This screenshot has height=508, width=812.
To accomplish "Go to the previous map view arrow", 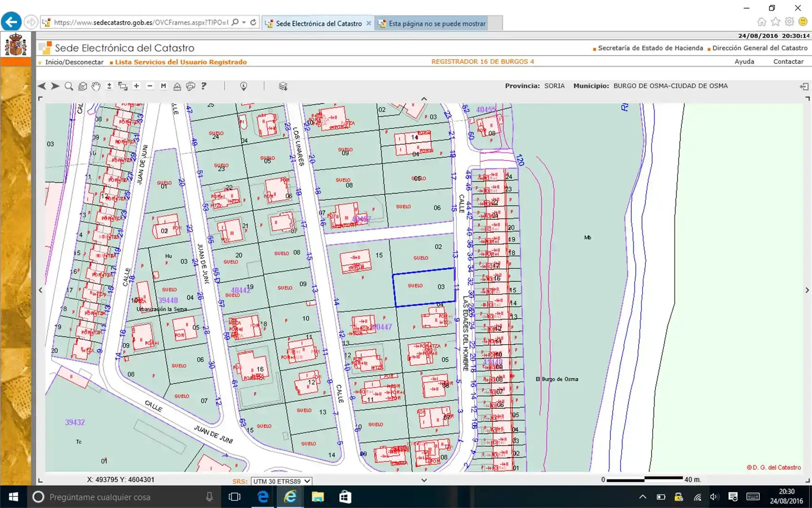I will click(x=42, y=86).
